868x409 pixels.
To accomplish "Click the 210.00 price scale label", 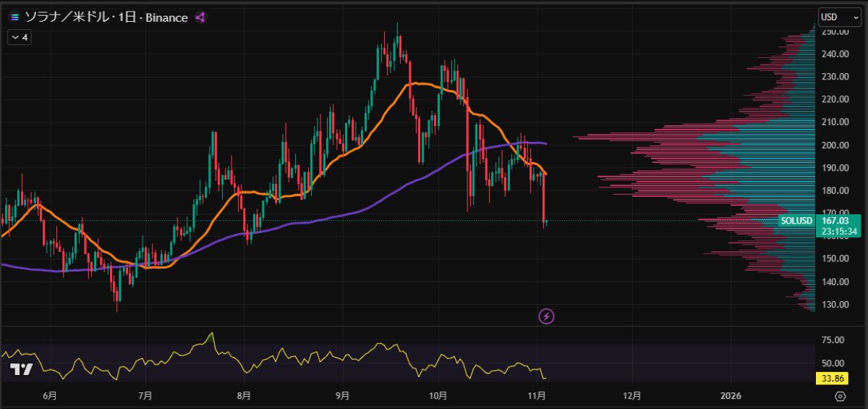I will (834, 122).
